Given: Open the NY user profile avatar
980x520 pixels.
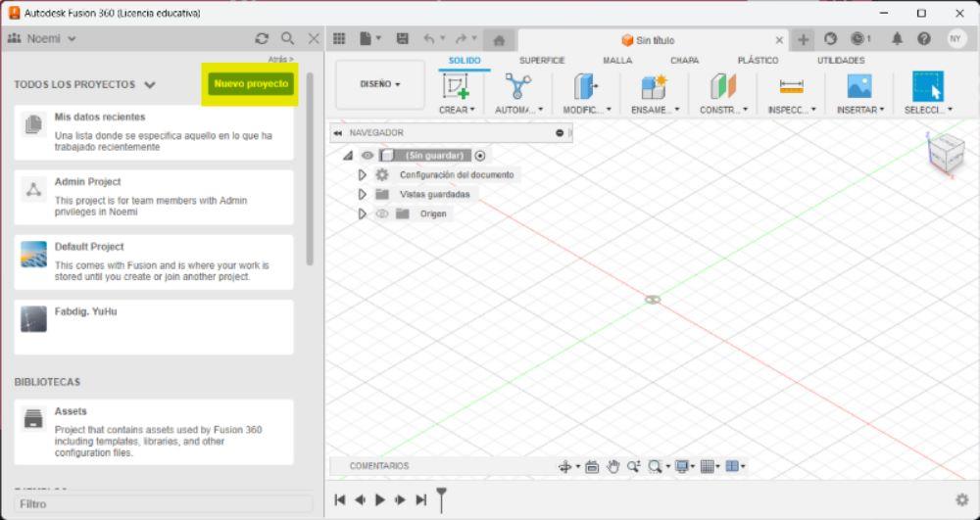Looking at the screenshot, I should [x=955, y=39].
